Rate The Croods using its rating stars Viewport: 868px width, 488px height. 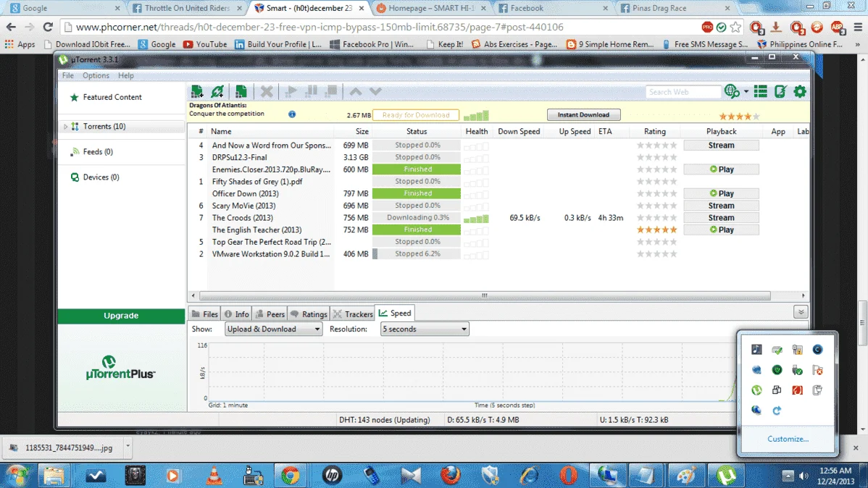(656, 217)
